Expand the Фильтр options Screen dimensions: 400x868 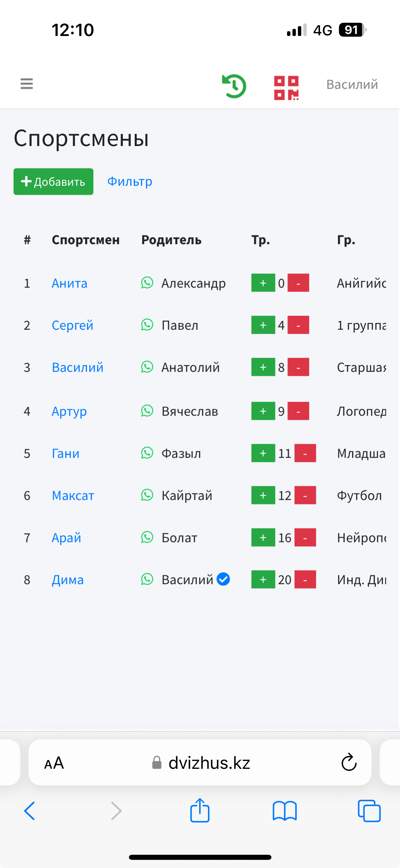130,182
